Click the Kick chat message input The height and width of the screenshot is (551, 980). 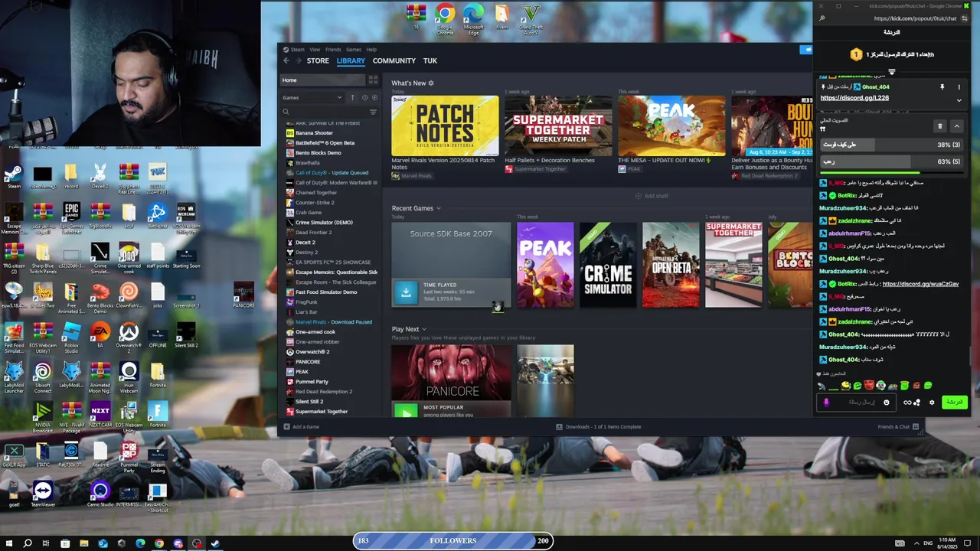tap(855, 402)
